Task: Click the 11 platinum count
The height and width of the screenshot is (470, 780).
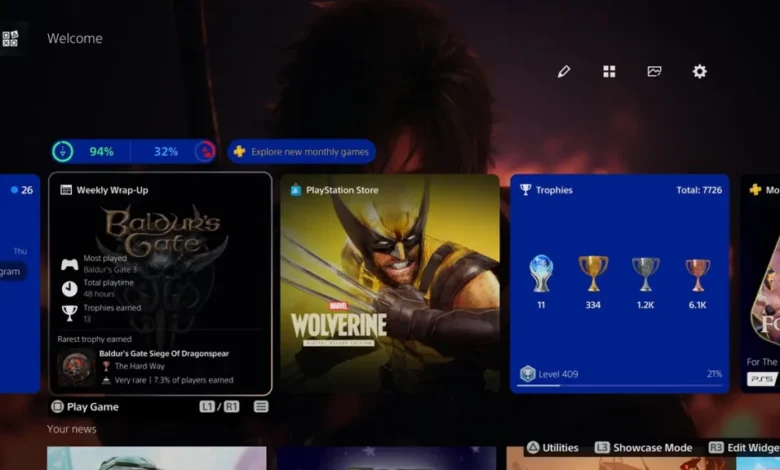Action: (x=541, y=305)
